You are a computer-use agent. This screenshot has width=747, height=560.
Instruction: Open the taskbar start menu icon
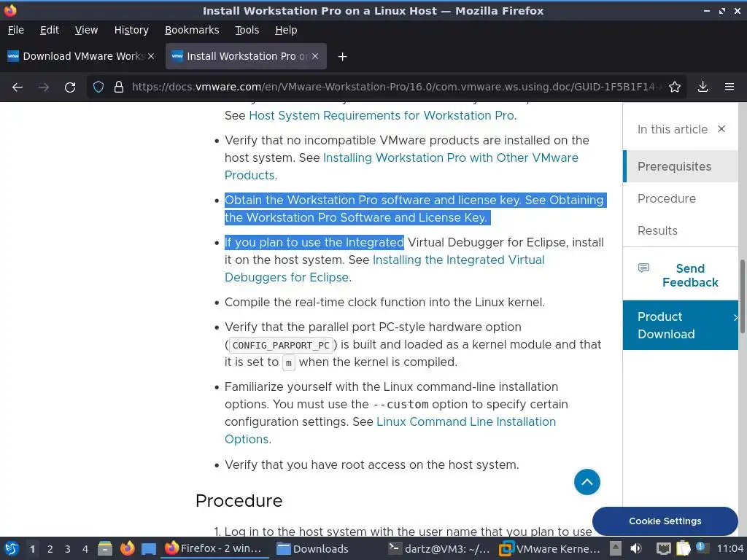coord(12,548)
